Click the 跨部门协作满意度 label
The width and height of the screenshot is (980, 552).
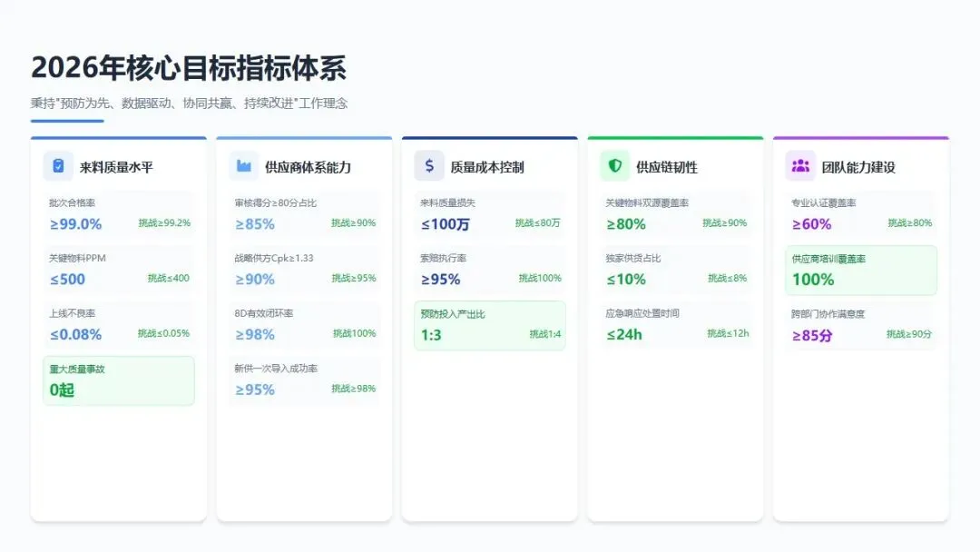coord(828,314)
